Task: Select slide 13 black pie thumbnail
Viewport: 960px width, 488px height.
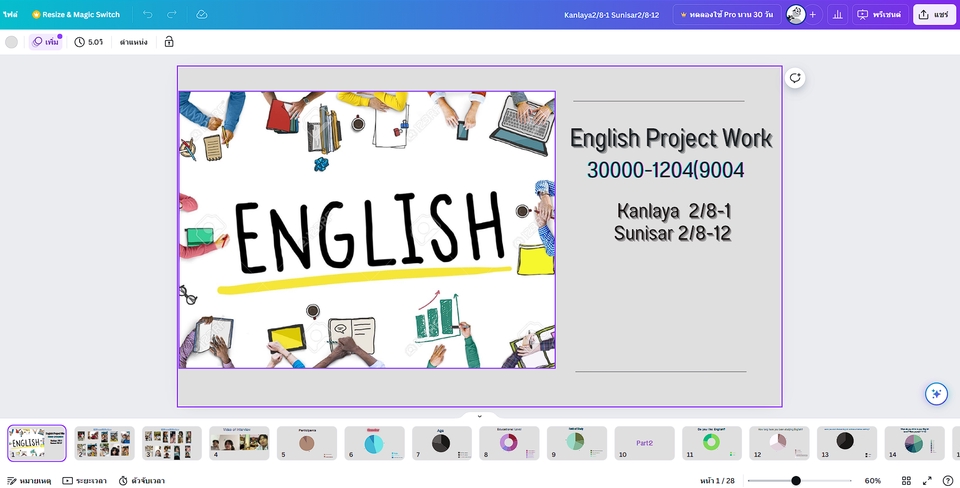Action: 847,443
